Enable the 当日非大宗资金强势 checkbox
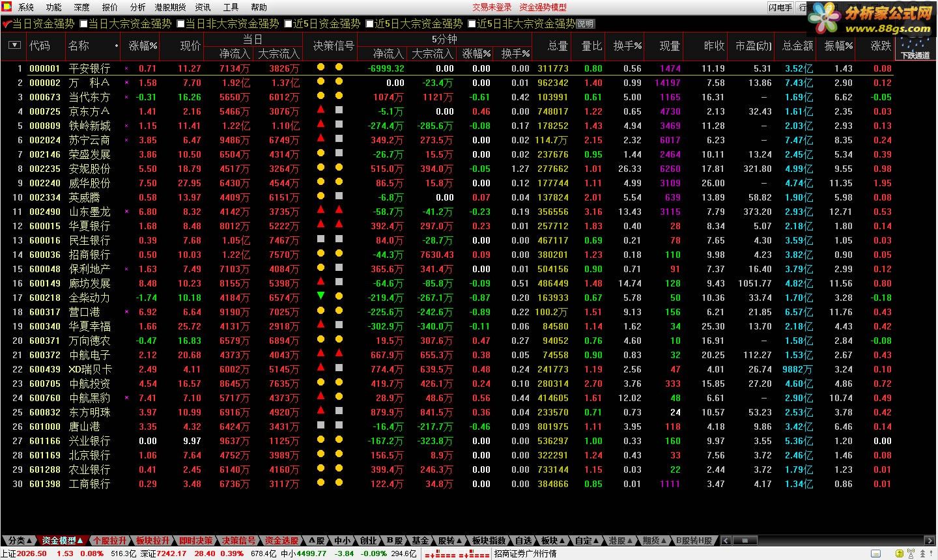This screenshot has height=560, width=938. tap(180, 23)
